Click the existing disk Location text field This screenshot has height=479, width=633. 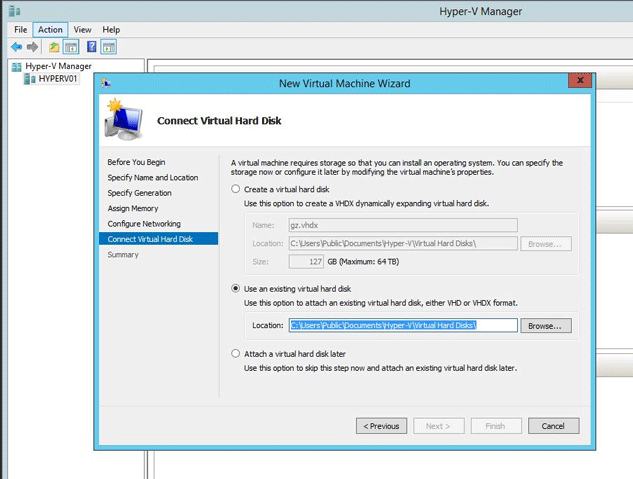pos(402,326)
